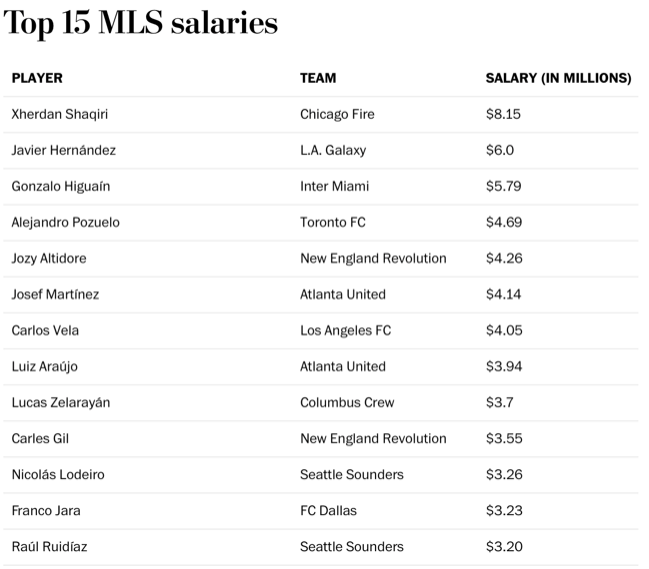The image size is (649, 569).
Task: Click the Top 15 MLS salaries title
Action: point(141,24)
